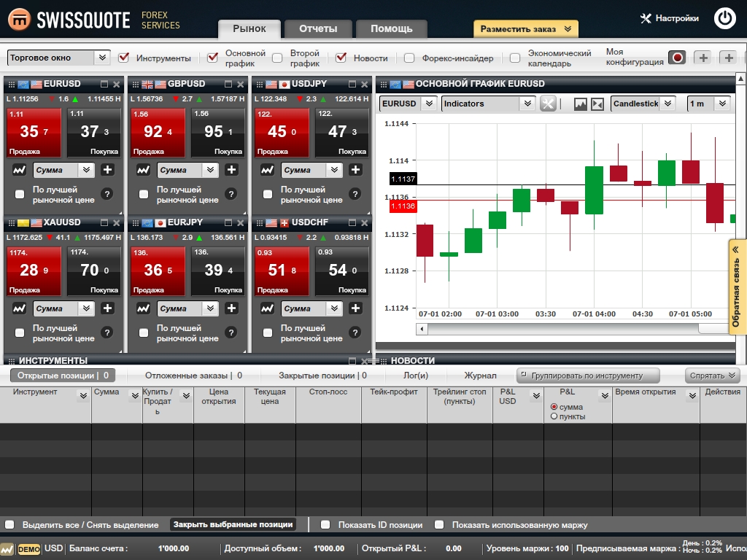Toggle По лучшей рыночной цене for EURUSD
The height and width of the screenshot is (560, 747).
pyautogui.click(x=20, y=194)
